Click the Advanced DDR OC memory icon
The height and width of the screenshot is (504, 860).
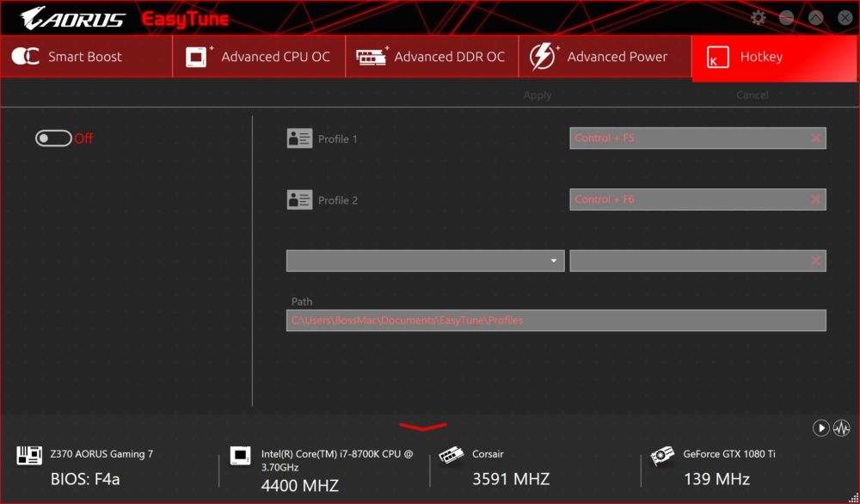[372, 57]
